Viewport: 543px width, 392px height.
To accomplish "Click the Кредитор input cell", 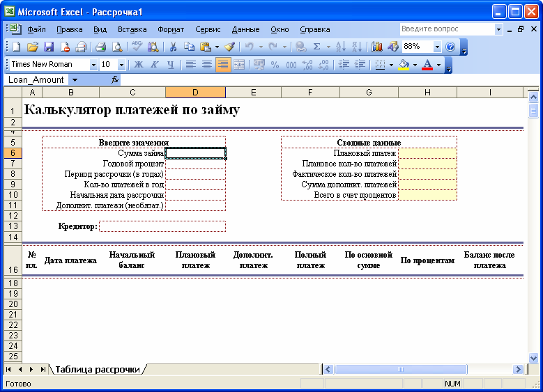I will tap(162, 226).
